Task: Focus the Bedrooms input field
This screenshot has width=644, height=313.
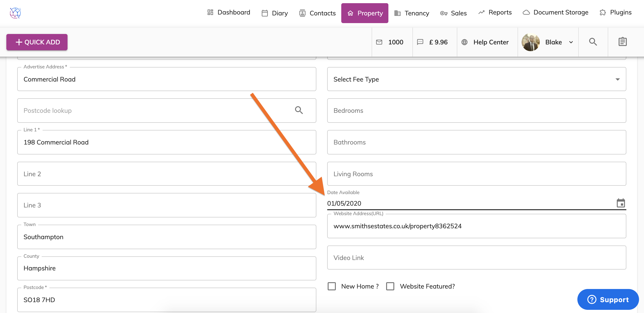Action: coord(476,111)
